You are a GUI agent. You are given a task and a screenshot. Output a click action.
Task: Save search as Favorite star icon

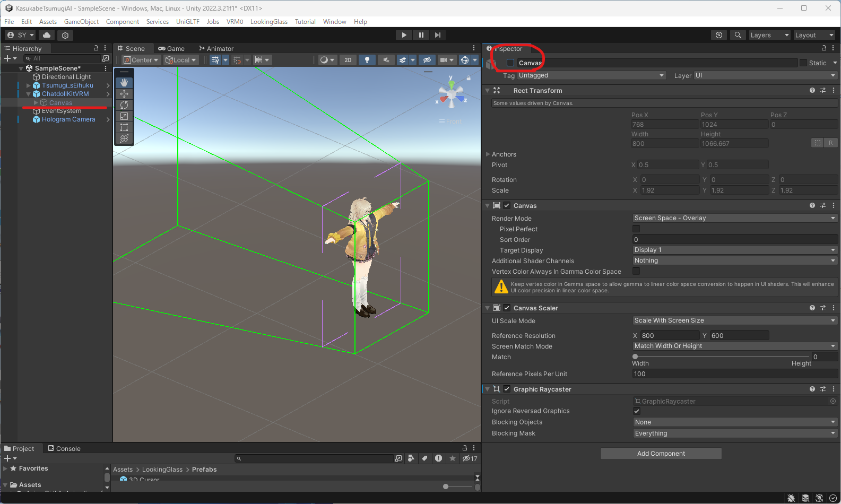tap(452, 458)
